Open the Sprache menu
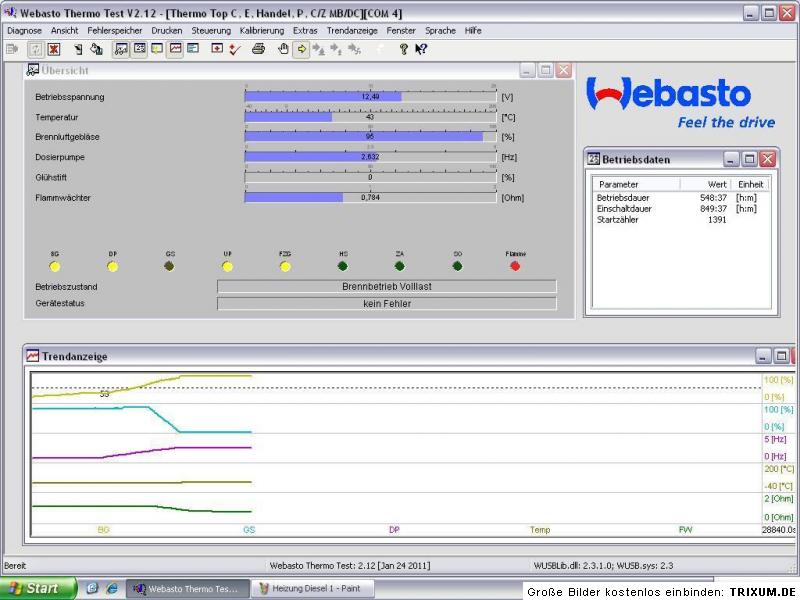The width and height of the screenshot is (800, 600). coord(440,31)
